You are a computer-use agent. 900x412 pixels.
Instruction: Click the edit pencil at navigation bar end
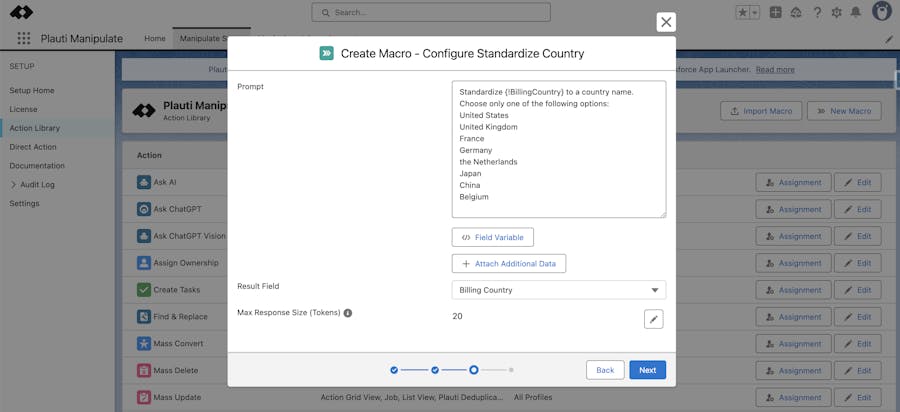coord(890,39)
